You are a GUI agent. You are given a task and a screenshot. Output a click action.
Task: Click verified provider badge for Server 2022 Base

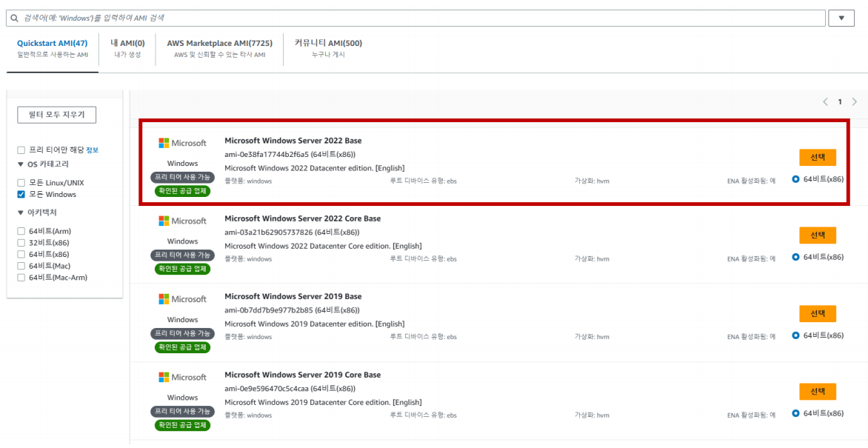click(182, 191)
